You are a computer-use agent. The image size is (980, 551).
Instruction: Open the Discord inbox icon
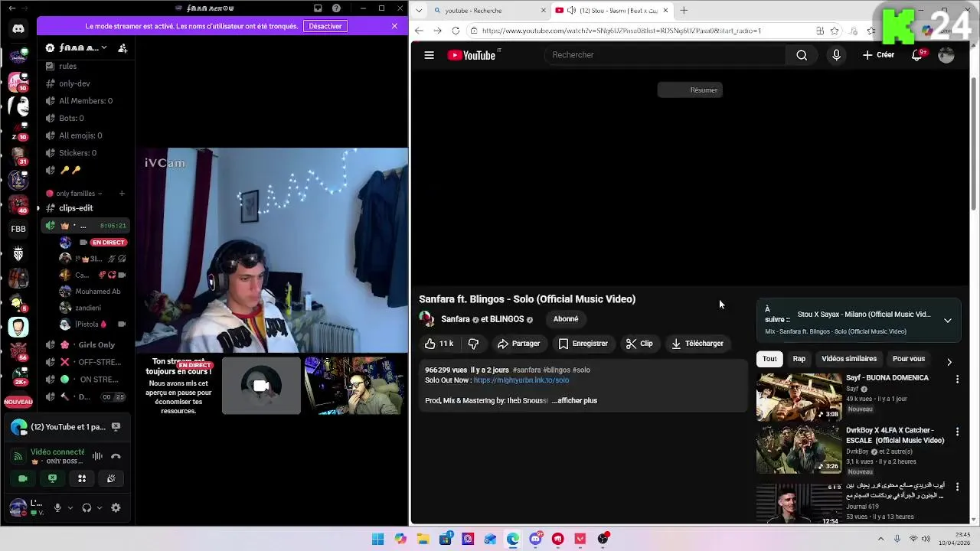pyautogui.click(x=318, y=8)
